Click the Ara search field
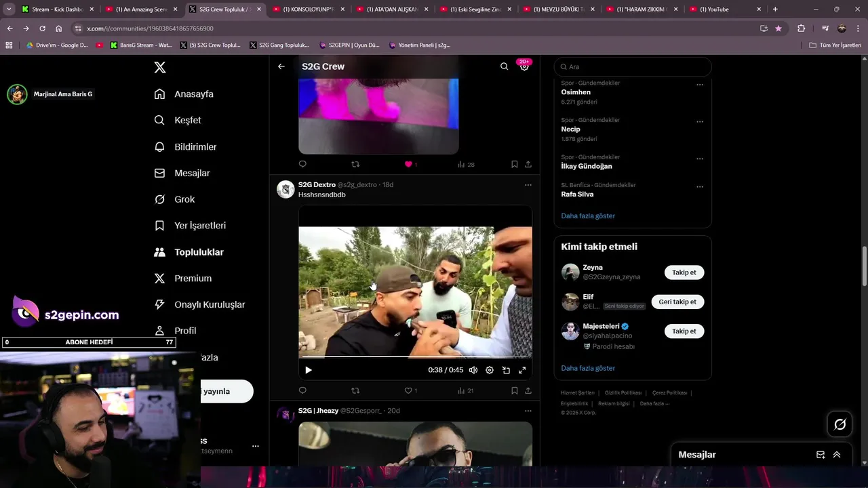 point(633,67)
